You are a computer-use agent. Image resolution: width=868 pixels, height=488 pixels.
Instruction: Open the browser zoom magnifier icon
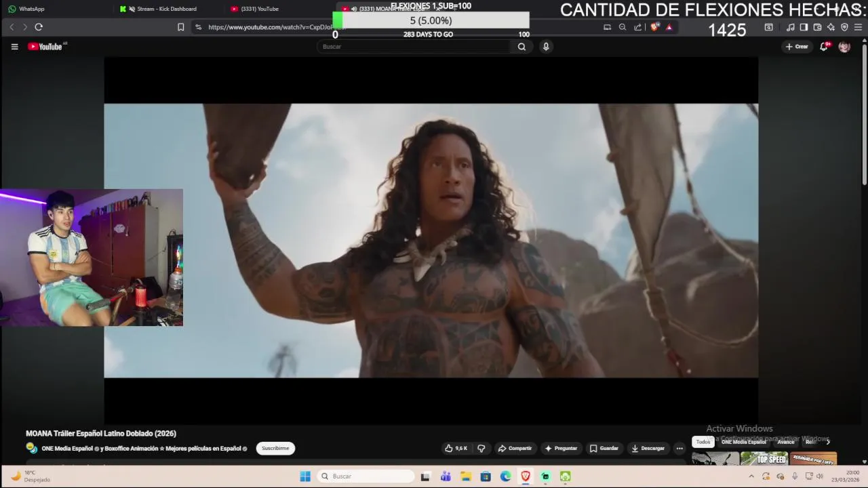[623, 27]
